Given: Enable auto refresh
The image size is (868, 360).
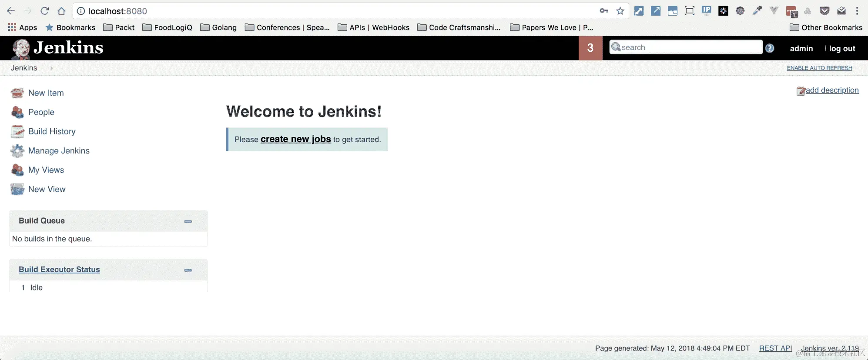Looking at the screenshot, I should coord(819,68).
